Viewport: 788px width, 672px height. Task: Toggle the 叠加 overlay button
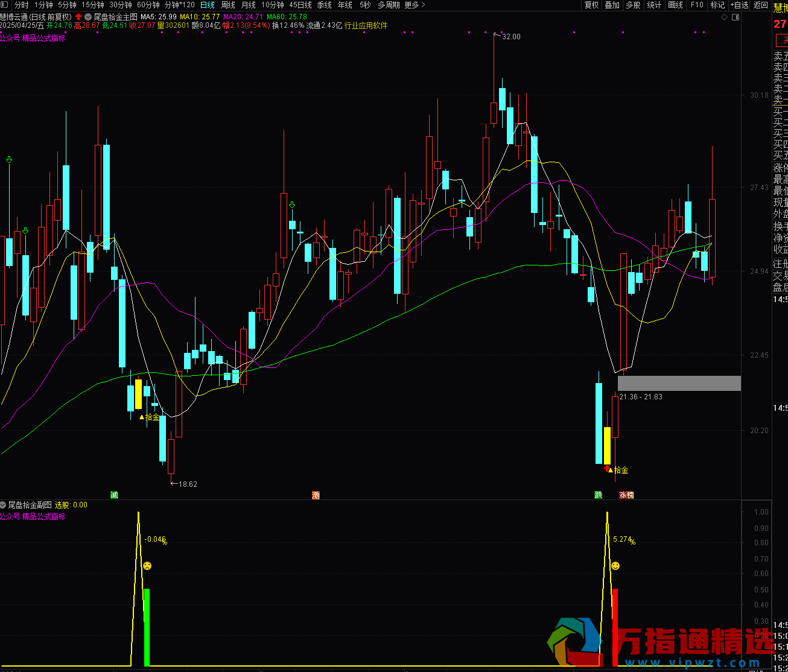coord(612,5)
